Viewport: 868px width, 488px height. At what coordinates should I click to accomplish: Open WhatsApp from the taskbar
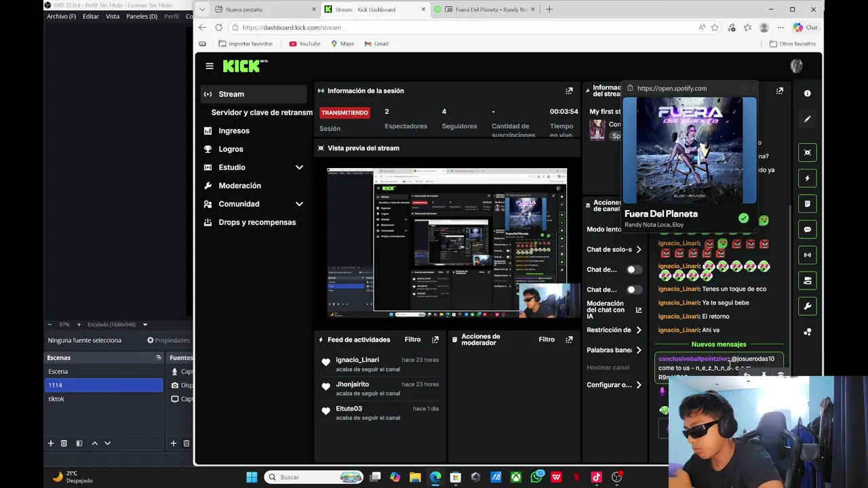536,477
